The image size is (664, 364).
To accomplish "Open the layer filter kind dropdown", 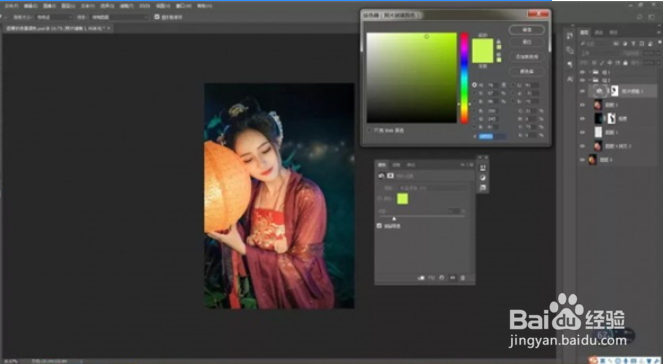I will 595,43.
